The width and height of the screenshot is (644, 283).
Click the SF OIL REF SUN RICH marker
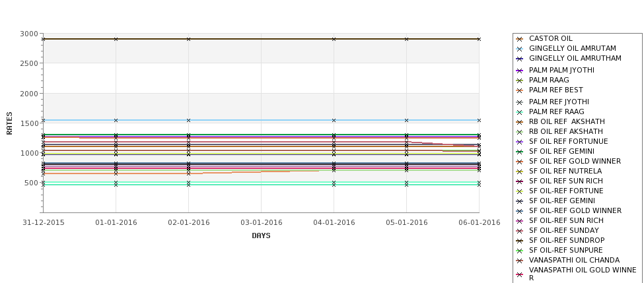coord(519,181)
